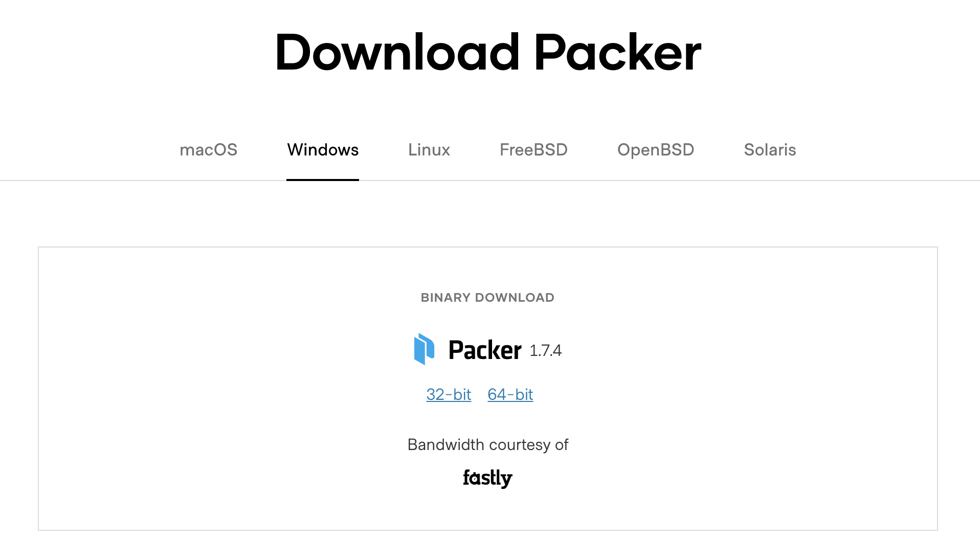
Task: Click the word Packer in the heading
Action: (x=618, y=52)
